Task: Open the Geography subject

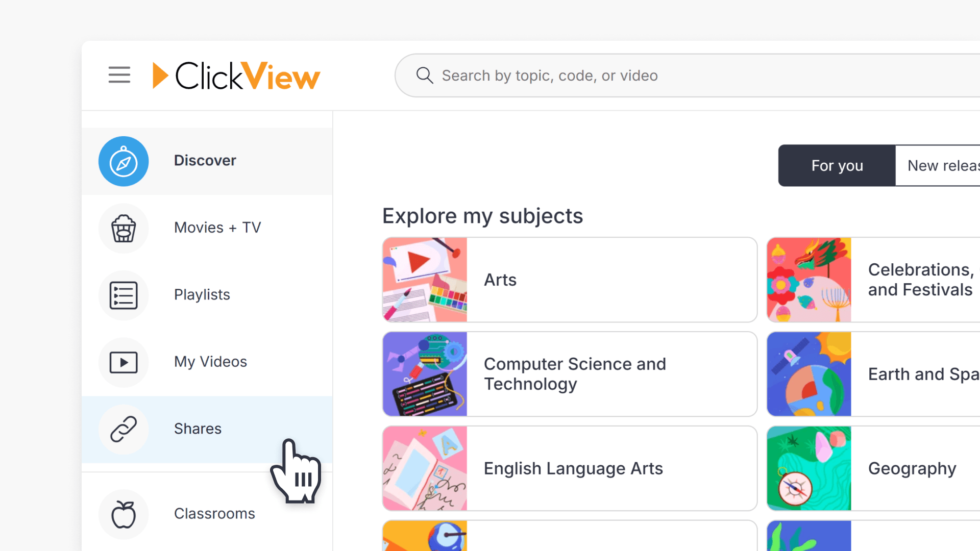Action: pos(912,468)
